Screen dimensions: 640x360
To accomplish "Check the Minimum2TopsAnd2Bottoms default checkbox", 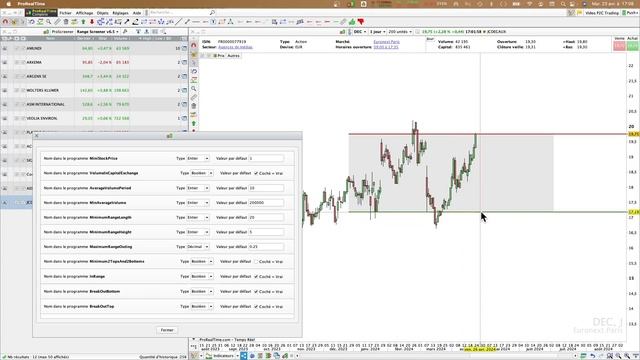I will click(256, 262).
